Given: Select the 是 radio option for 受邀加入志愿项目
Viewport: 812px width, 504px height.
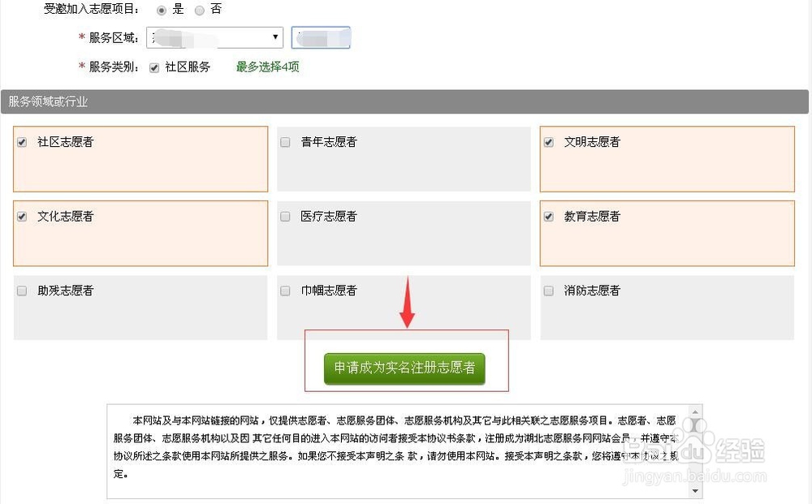Looking at the screenshot, I should pyautogui.click(x=162, y=10).
